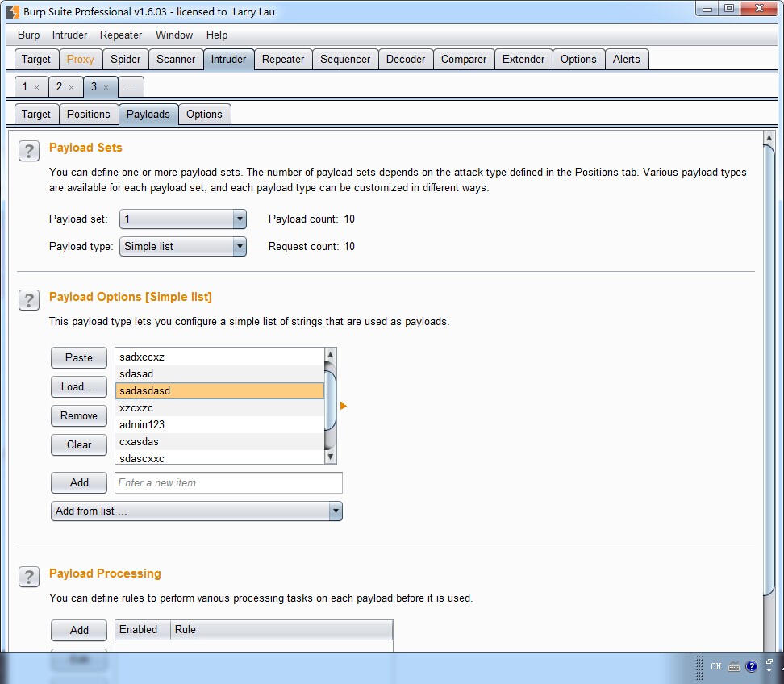This screenshot has height=684, width=784.
Task: Switch to the Alerts tab
Action: coord(627,59)
